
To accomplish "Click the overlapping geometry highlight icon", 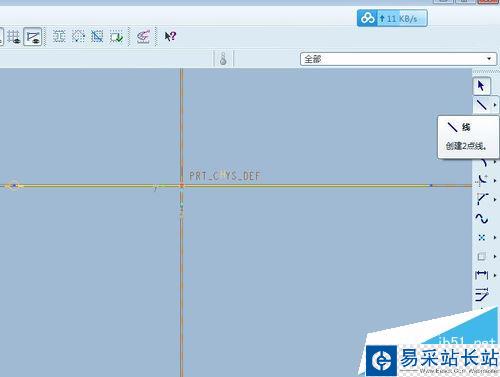I will pyautogui.click(x=97, y=36).
